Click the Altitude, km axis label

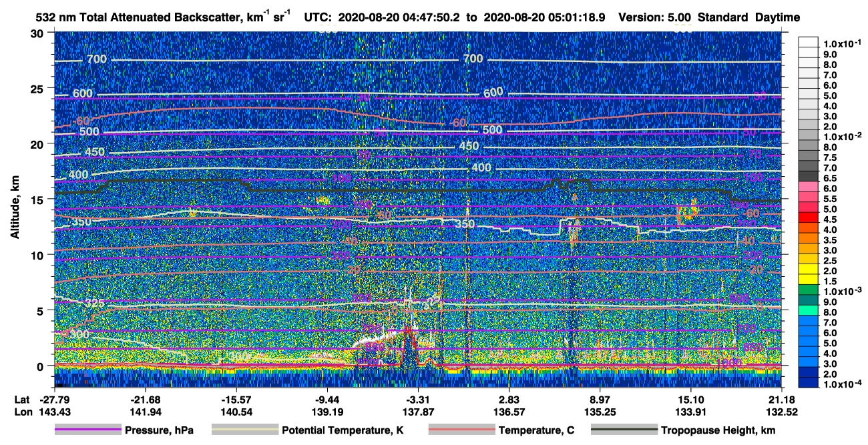click(x=15, y=209)
